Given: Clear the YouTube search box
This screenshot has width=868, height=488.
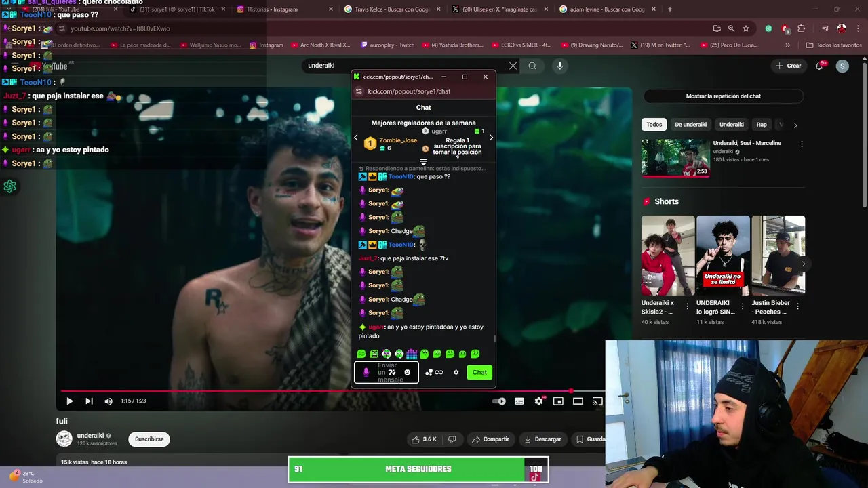Looking at the screenshot, I should click(513, 66).
